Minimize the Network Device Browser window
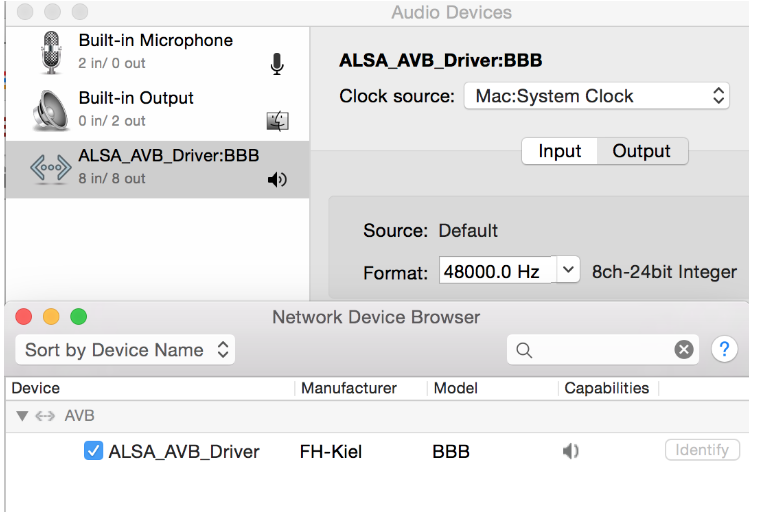This screenshot has width=760, height=512. [51, 317]
